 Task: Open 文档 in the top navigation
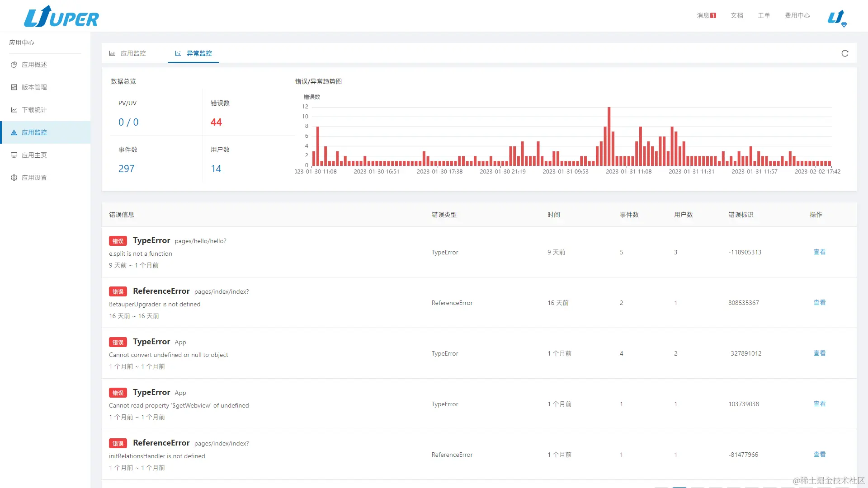pyautogui.click(x=736, y=15)
